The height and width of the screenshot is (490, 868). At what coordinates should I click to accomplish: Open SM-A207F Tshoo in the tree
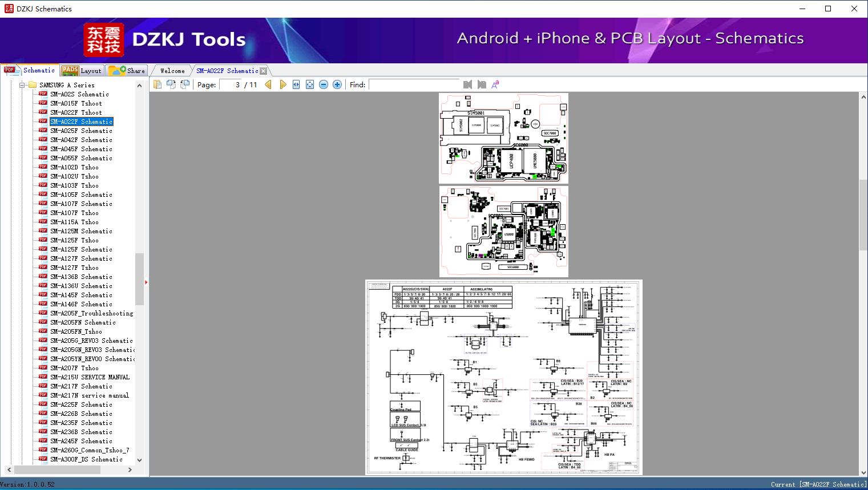74,368
